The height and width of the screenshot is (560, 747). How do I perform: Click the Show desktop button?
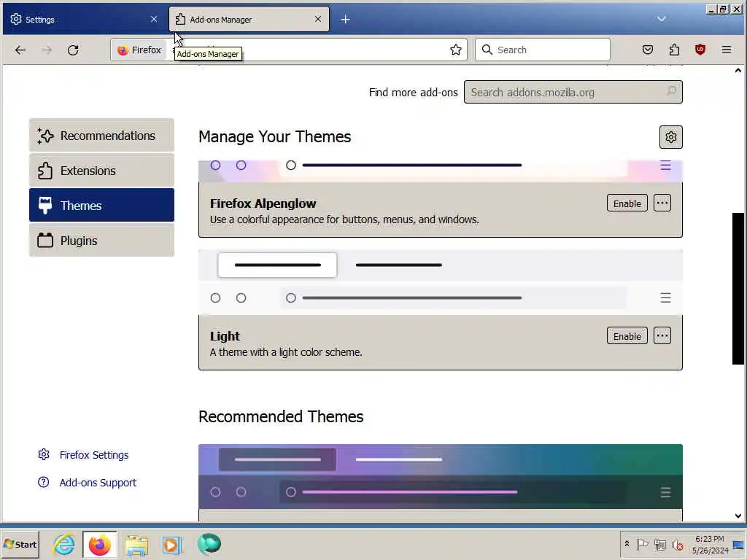(740, 544)
